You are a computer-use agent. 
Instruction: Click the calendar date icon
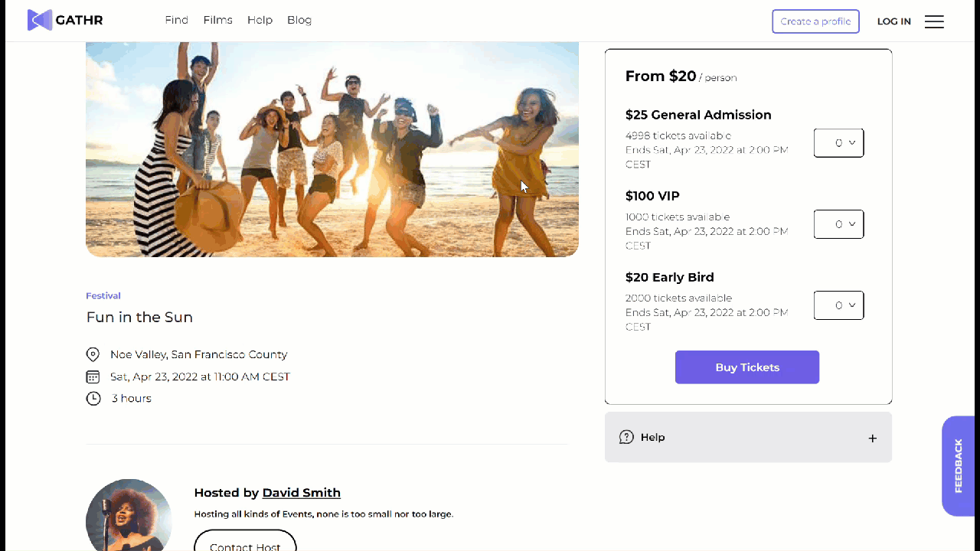[x=93, y=377]
